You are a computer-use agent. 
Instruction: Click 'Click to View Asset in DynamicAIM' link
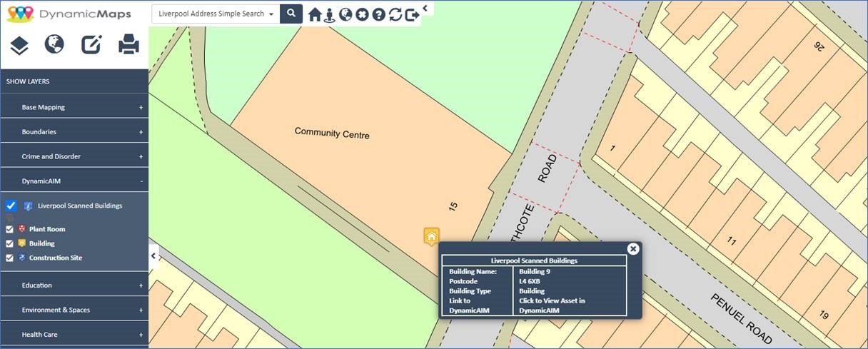tap(552, 305)
